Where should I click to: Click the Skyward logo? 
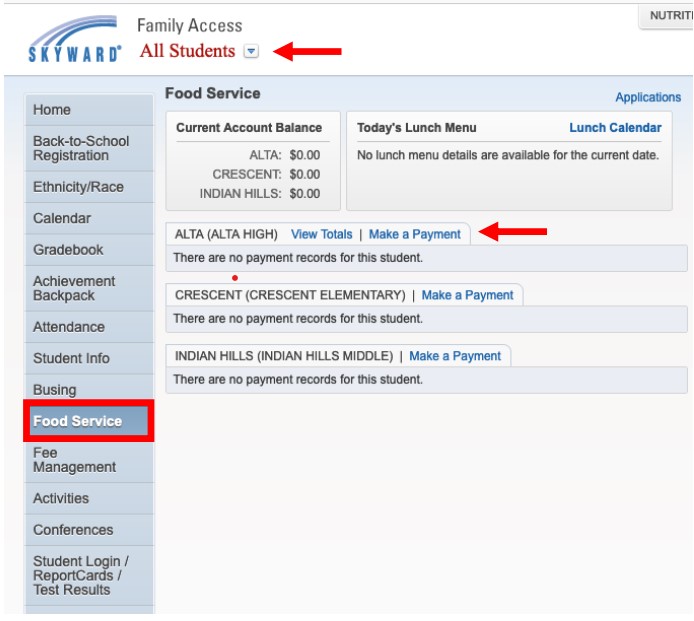click(75, 39)
